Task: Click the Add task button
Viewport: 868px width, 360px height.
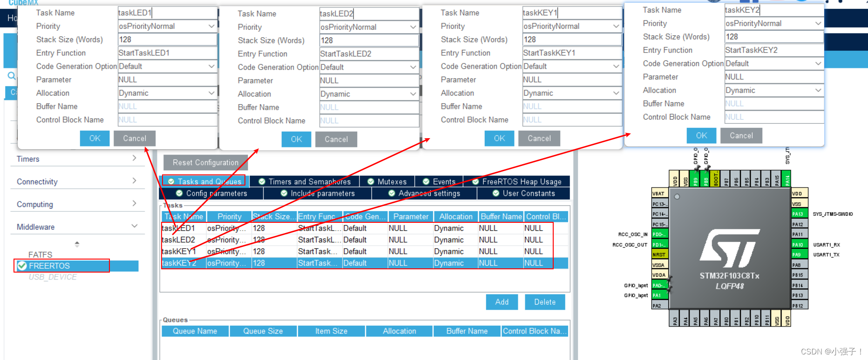Action: click(502, 302)
